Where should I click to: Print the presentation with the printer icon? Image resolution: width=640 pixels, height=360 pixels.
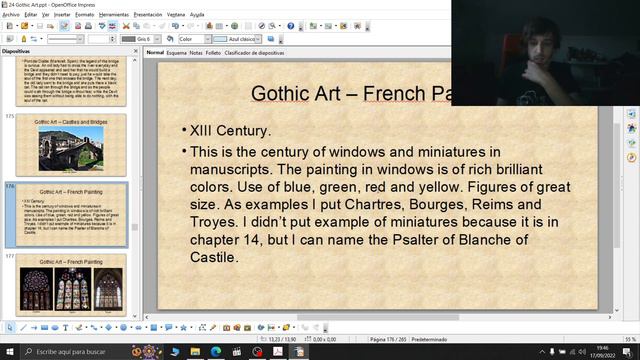(x=88, y=26)
